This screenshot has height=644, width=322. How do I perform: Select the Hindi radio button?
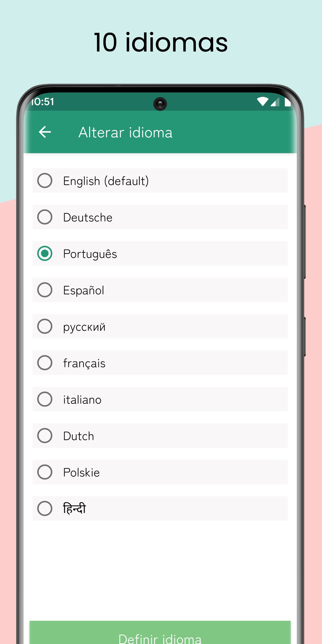45,509
